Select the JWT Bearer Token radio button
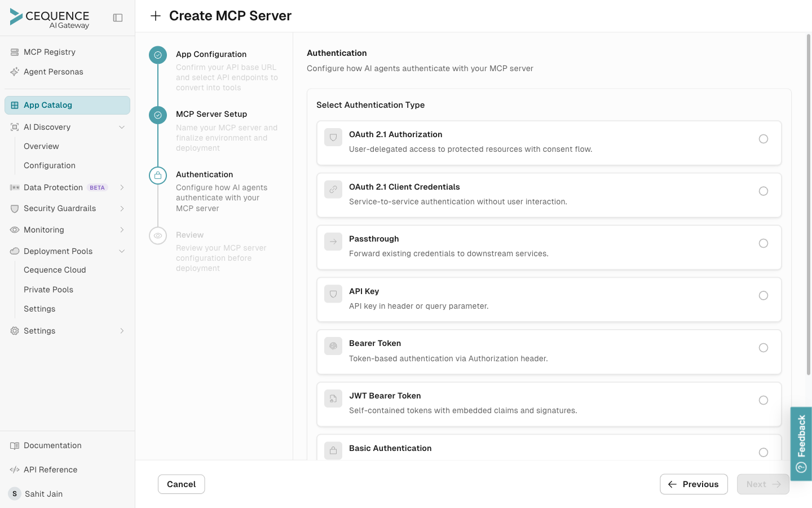Screen dimensions: 812x508 coord(764,400)
